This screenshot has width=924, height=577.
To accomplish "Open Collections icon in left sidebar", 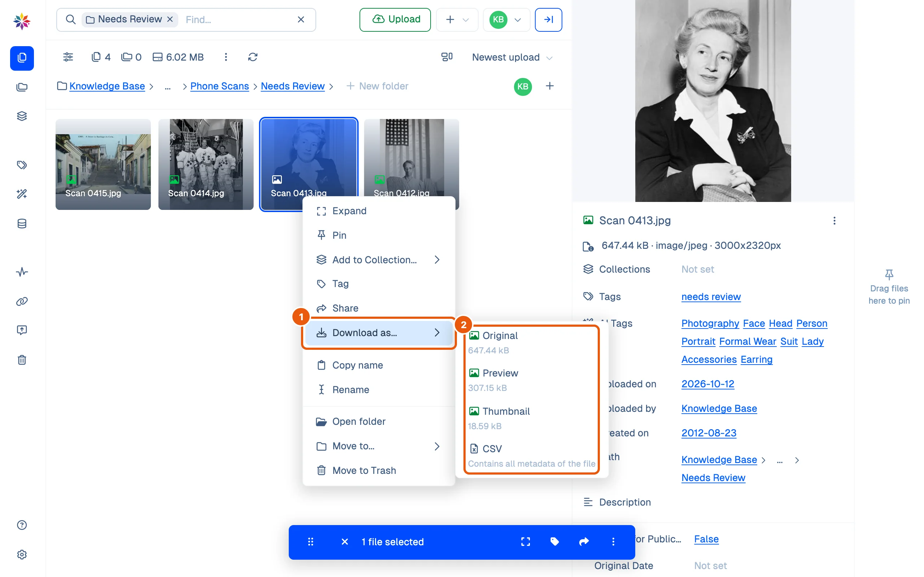I will click(22, 116).
